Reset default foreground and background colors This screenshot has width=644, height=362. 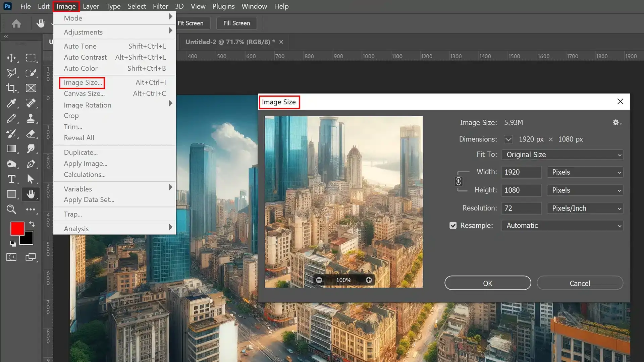13,244
